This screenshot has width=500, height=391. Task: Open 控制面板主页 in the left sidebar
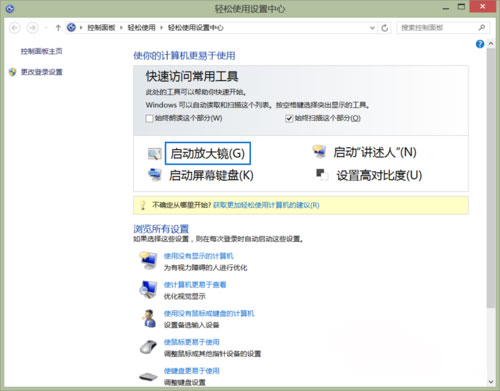click(x=42, y=51)
